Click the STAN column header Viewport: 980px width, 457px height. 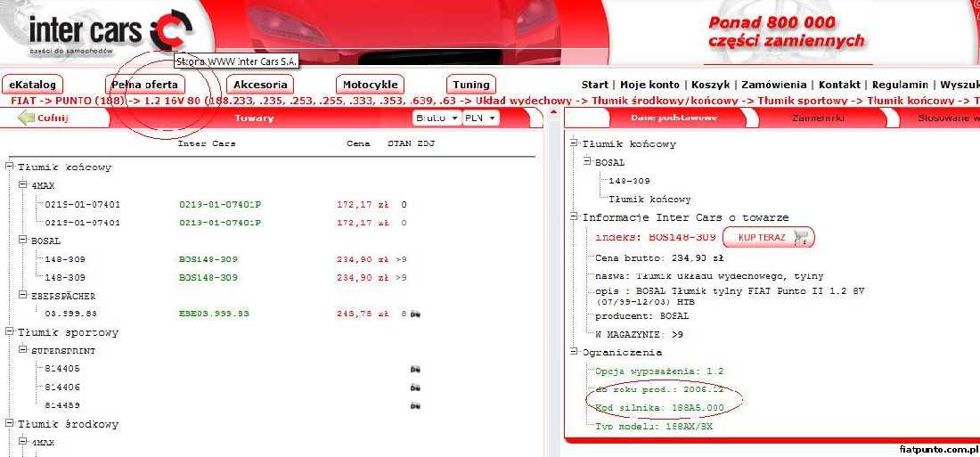pos(399,143)
